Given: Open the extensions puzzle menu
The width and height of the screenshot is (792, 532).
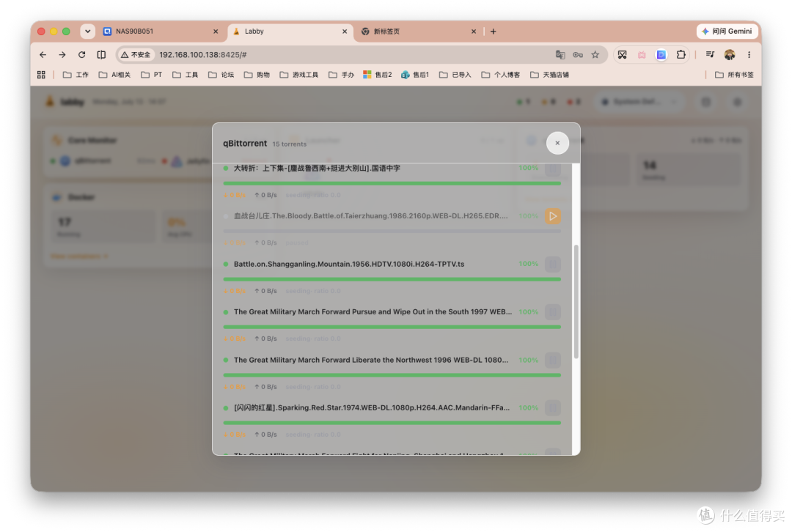Looking at the screenshot, I should click(681, 54).
